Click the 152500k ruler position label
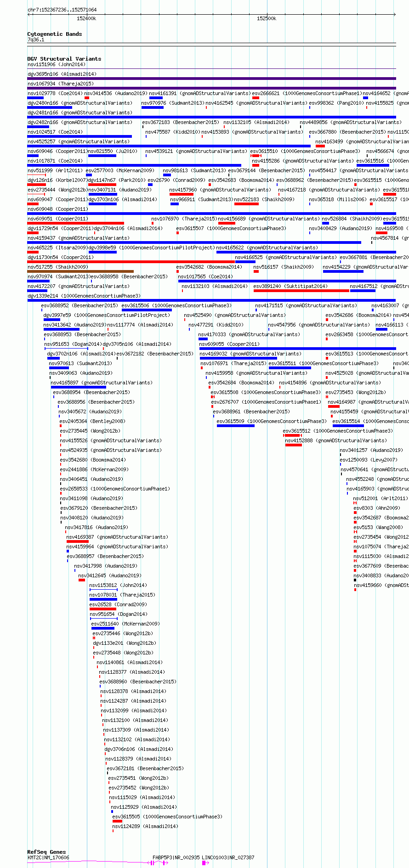 [267, 18]
